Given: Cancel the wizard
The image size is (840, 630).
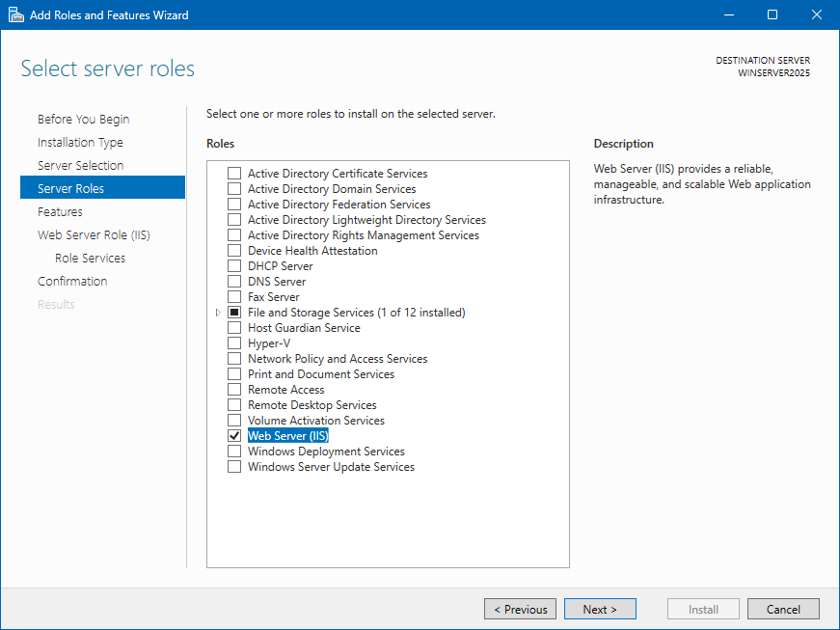Looking at the screenshot, I should (783, 609).
